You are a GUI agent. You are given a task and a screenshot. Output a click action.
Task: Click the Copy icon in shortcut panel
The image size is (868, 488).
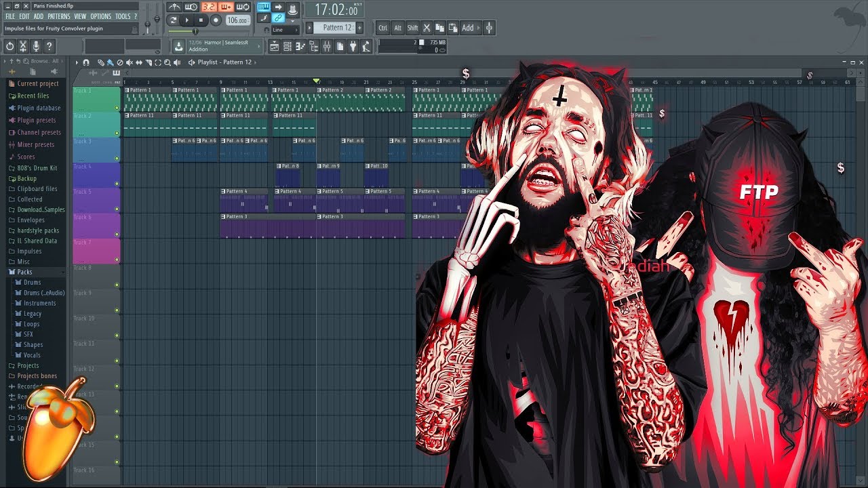point(439,28)
